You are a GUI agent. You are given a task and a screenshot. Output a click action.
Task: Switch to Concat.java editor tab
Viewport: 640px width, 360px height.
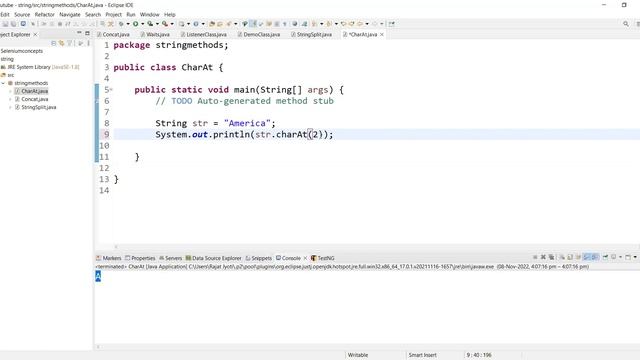113,35
